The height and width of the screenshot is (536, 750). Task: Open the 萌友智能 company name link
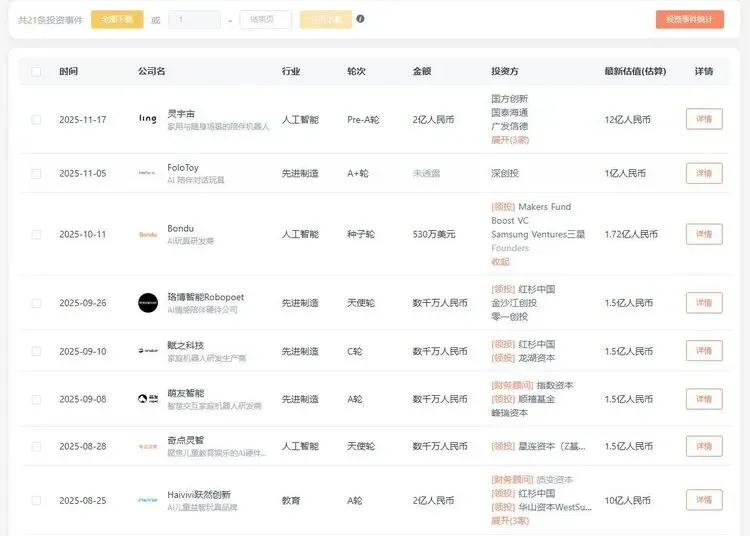tap(186, 393)
